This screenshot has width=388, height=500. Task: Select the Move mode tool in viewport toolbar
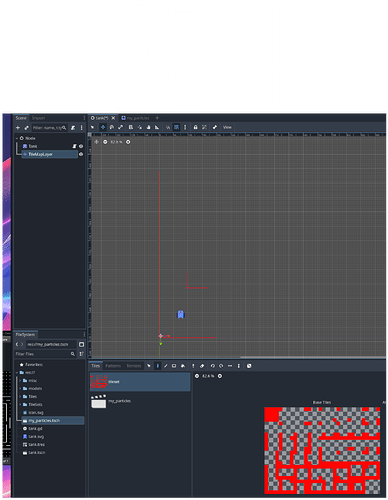(x=103, y=127)
